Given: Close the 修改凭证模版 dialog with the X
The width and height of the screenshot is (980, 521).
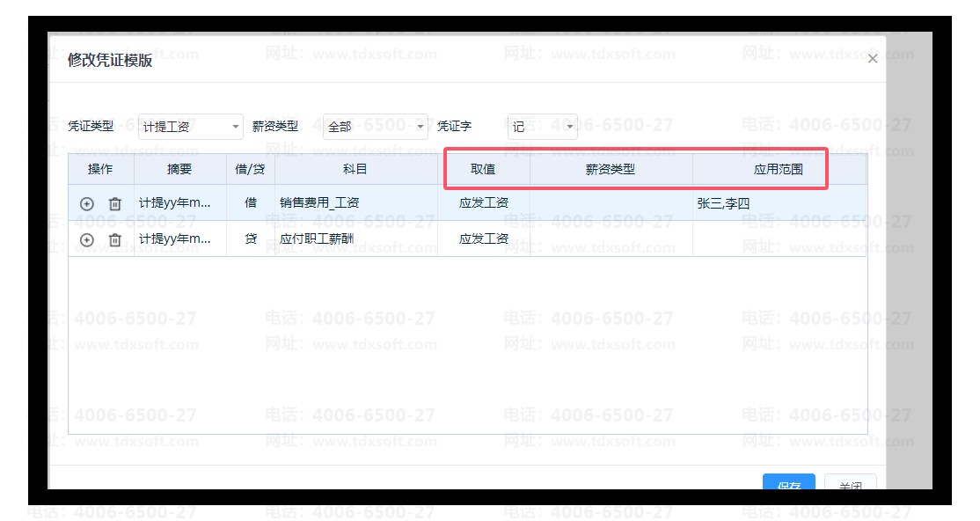Looking at the screenshot, I should pyautogui.click(x=872, y=59).
